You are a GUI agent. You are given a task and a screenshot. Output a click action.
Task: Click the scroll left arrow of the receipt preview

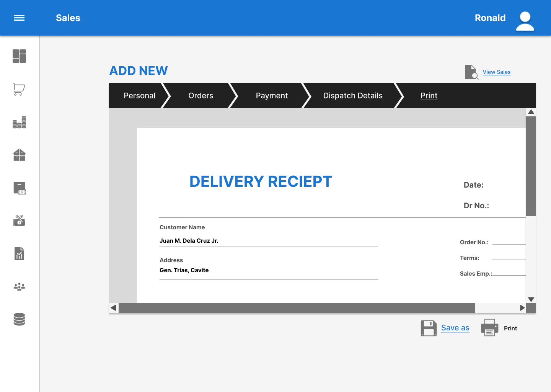[114, 308]
